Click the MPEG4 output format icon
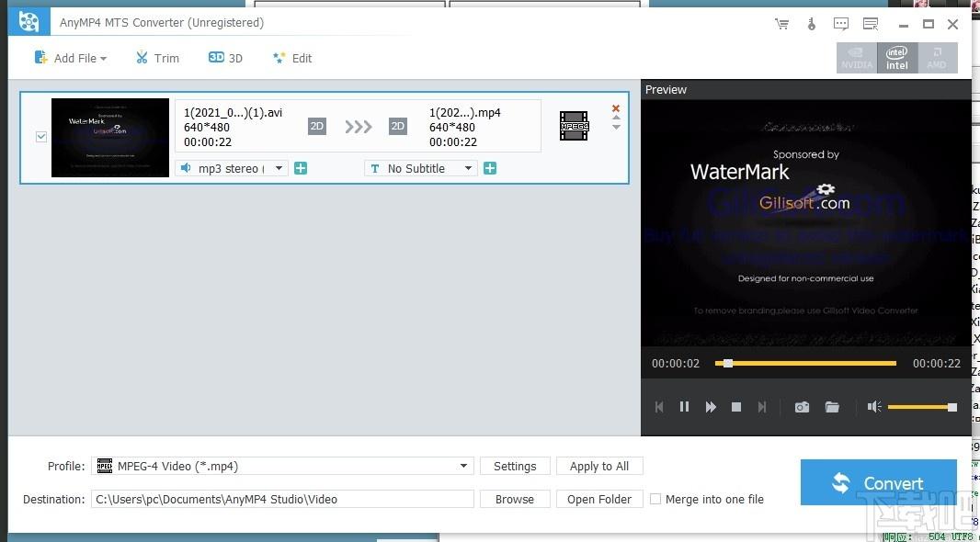This screenshot has height=542, width=980. [573, 126]
